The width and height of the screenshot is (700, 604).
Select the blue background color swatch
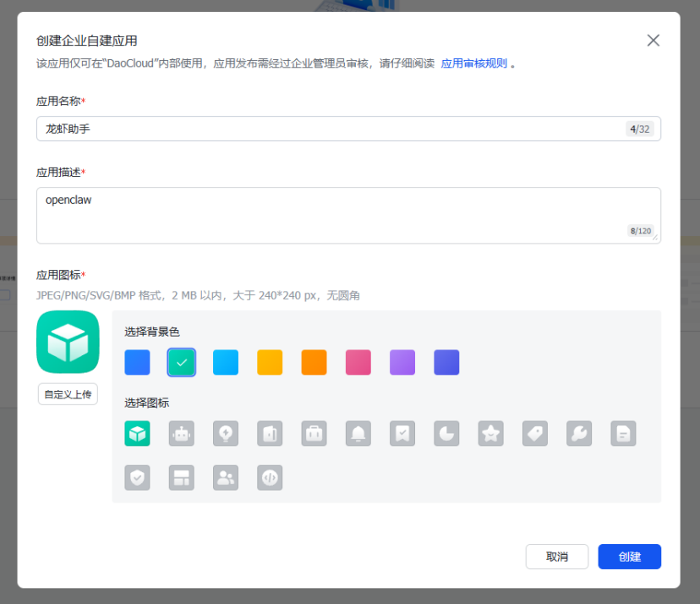point(137,362)
